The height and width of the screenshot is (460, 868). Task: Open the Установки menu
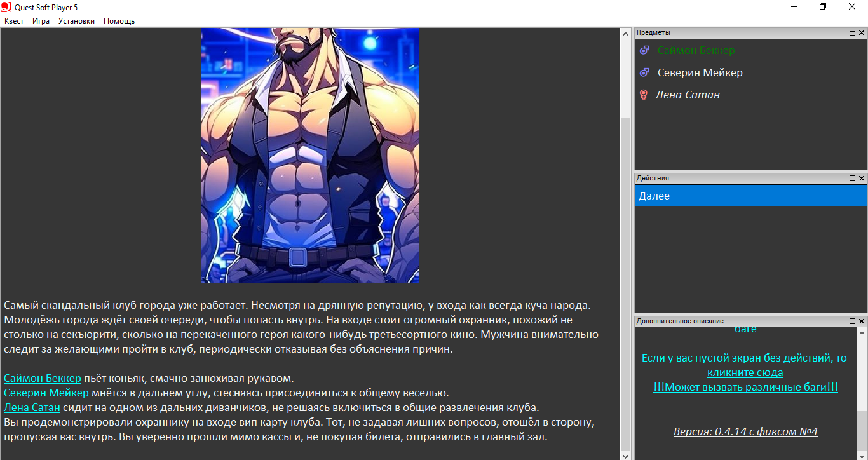[x=76, y=21]
